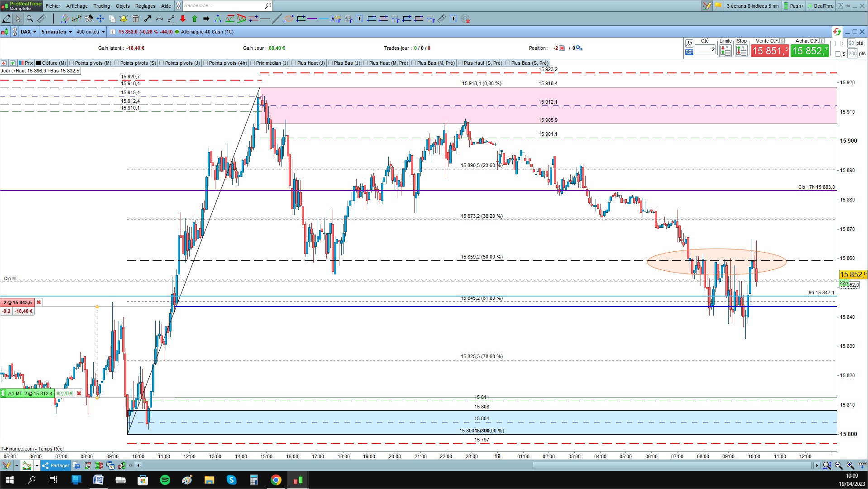
Task: Enable the S stop points checkbox
Action: [x=838, y=54]
